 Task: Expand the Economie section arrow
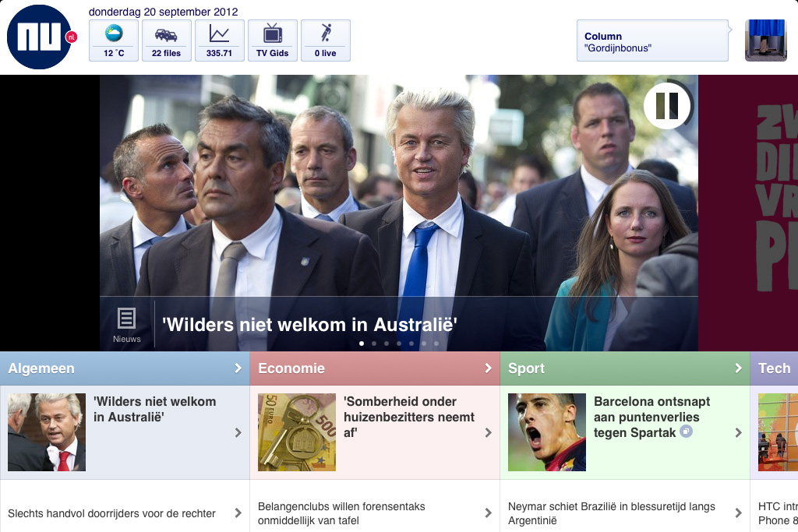[x=488, y=368]
